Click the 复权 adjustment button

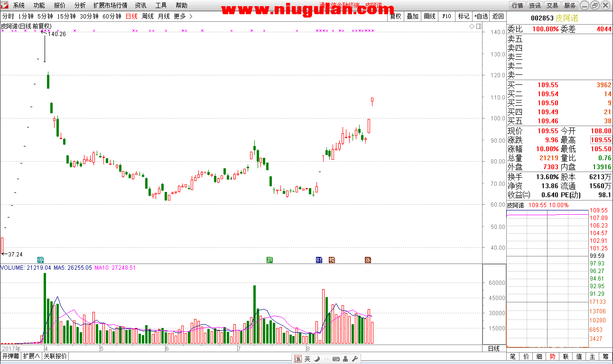click(x=395, y=16)
